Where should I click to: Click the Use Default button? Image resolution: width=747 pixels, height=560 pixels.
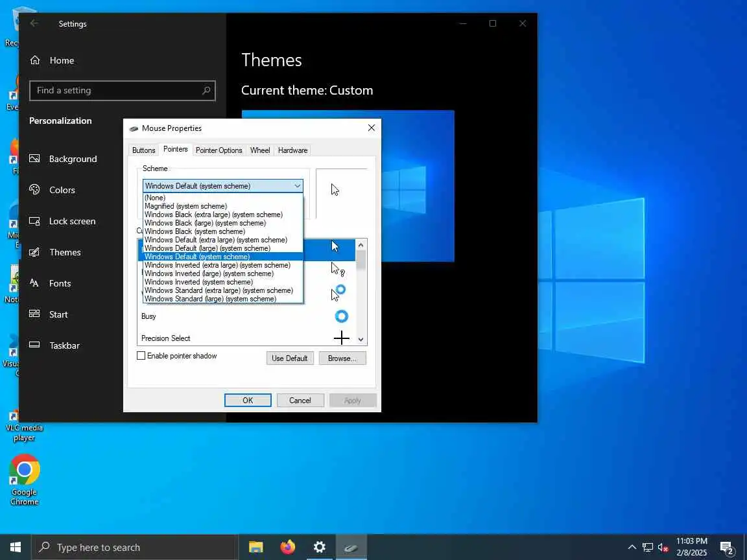pos(290,358)
